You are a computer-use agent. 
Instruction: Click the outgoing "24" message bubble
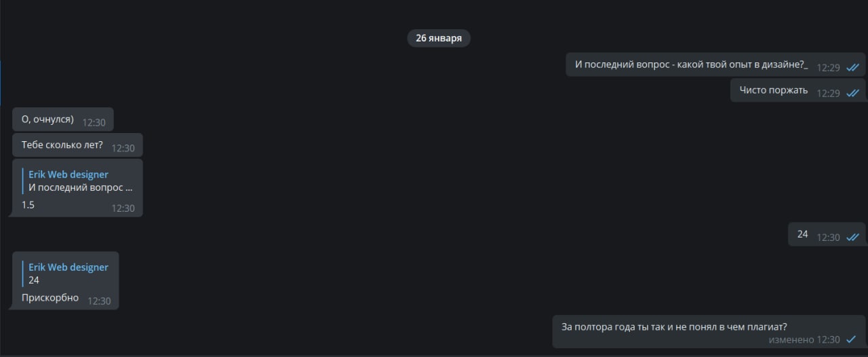tap(827, 234)
